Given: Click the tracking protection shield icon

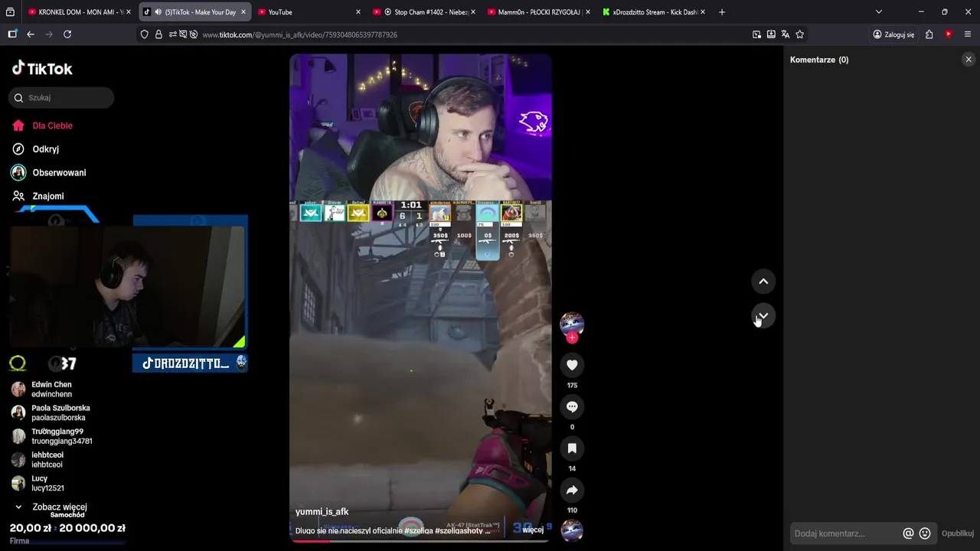Looking at the screenshot, I should [145, 34].
